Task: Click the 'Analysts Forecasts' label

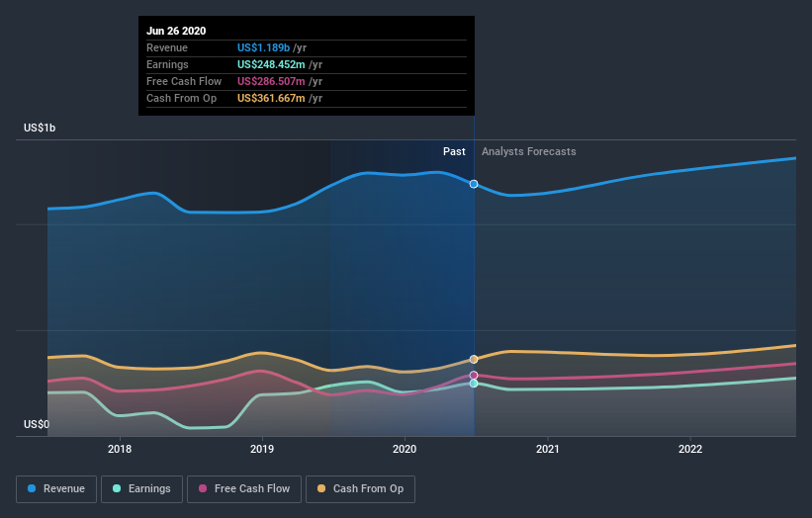Action: coord(529,151)
